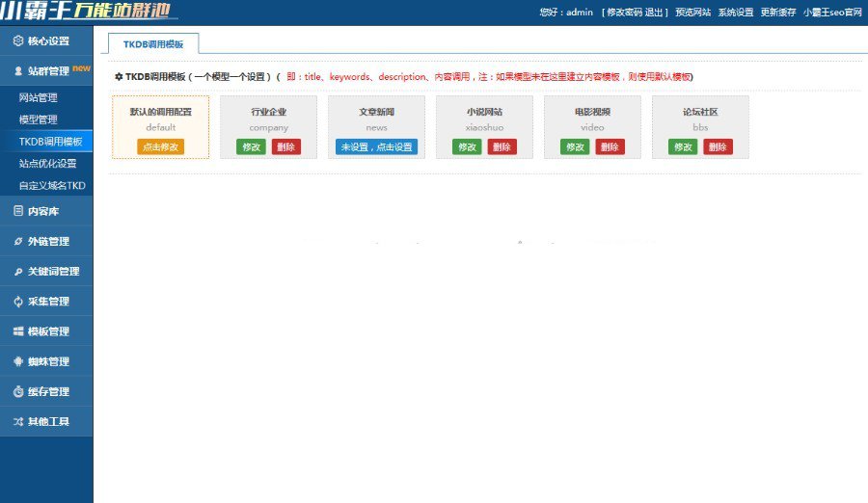
Task: Expand the 其他工具 sidebar section
Action: click(47, 422)
